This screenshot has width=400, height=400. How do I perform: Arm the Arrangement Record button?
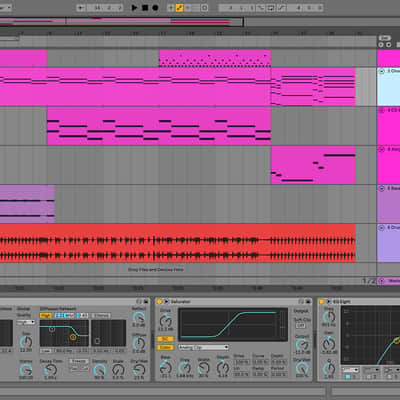click(155, 7)
